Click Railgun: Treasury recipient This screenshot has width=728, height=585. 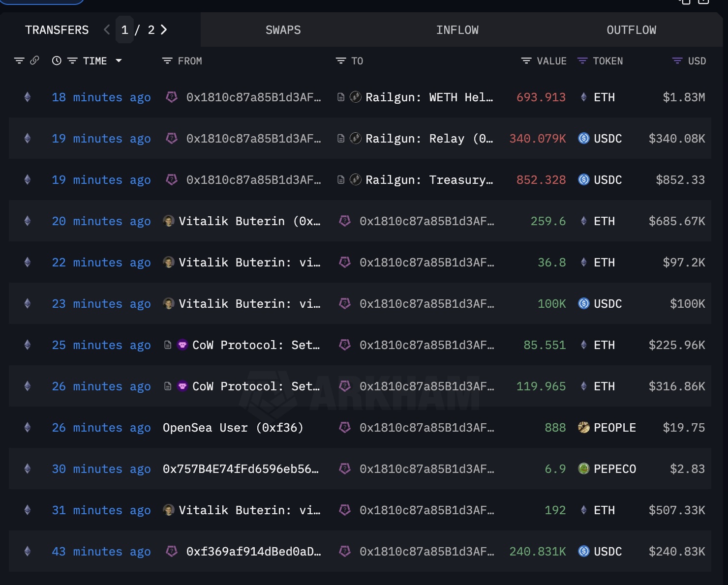429,180
